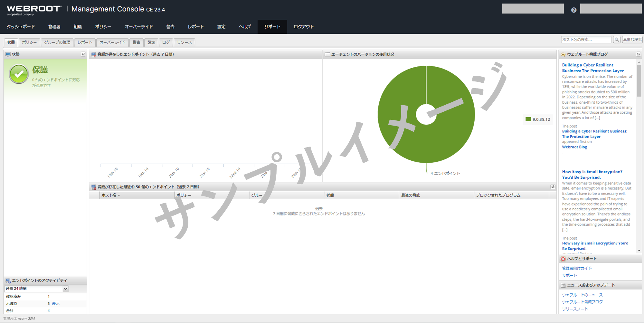Collapse the 状態 left panel
Viewport: 644px width, 323px height.
click(83, 54)
